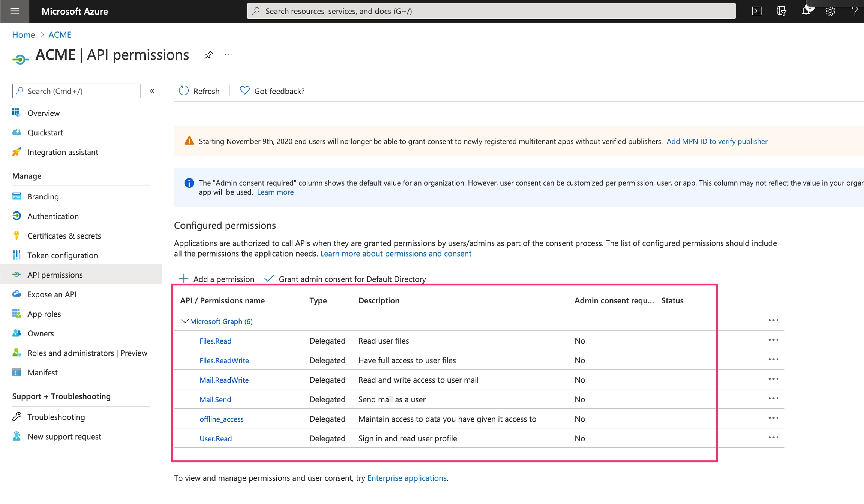
Task: Collapse the left sidebar with the double chevron
Action: click(x=152, y=91)
